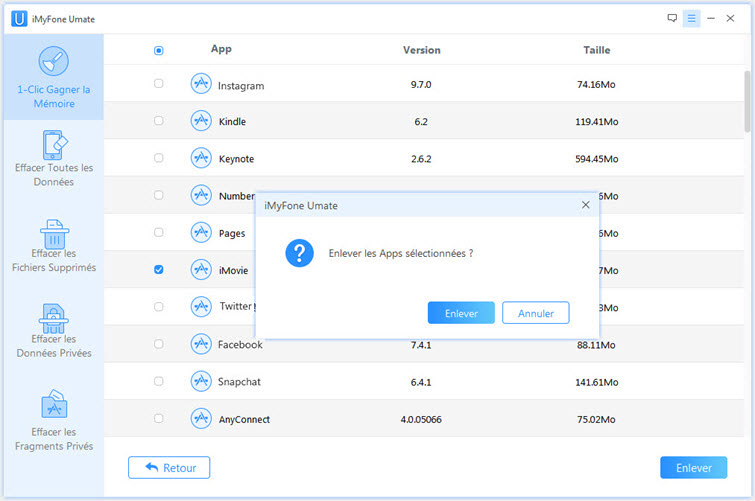Click the Instagram app store icon
This screenshot has height=501, width=755.
click(x=201, y=84)
